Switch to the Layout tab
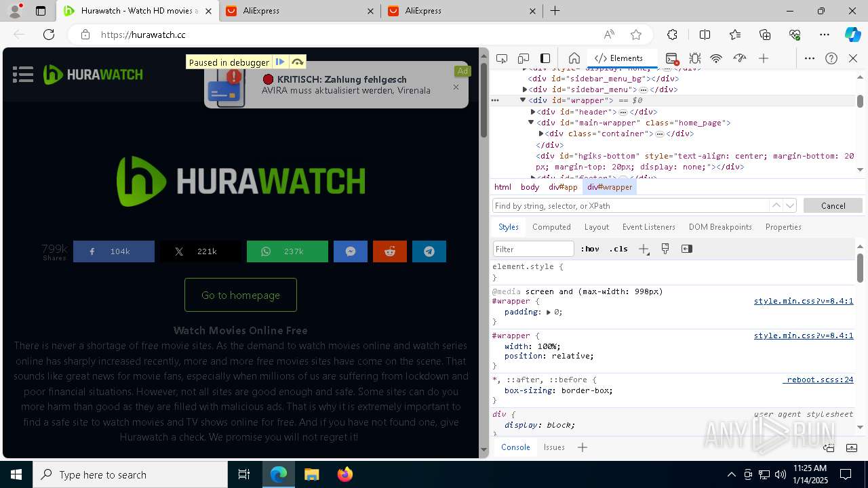The height and width of the screenshot is (488, 868). point(597,227)
